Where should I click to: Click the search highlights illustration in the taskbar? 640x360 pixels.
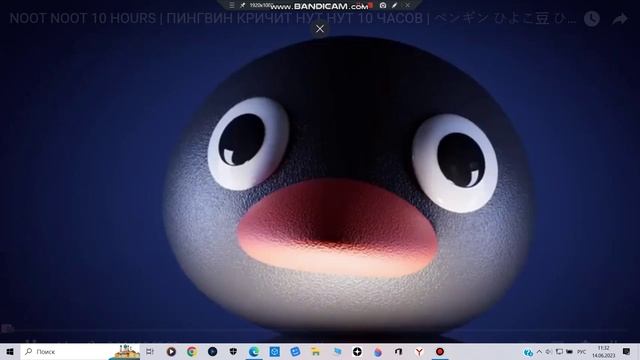124,351
